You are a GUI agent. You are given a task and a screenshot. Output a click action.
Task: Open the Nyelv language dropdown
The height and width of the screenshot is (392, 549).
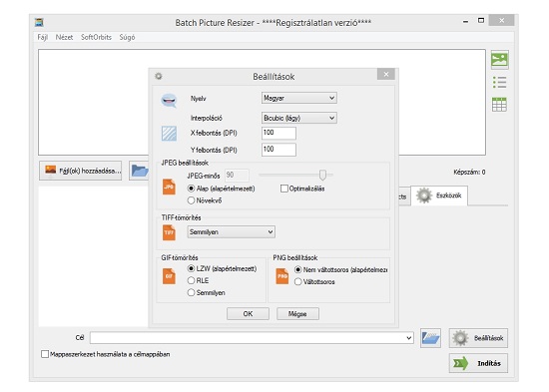tap(299, 98)
